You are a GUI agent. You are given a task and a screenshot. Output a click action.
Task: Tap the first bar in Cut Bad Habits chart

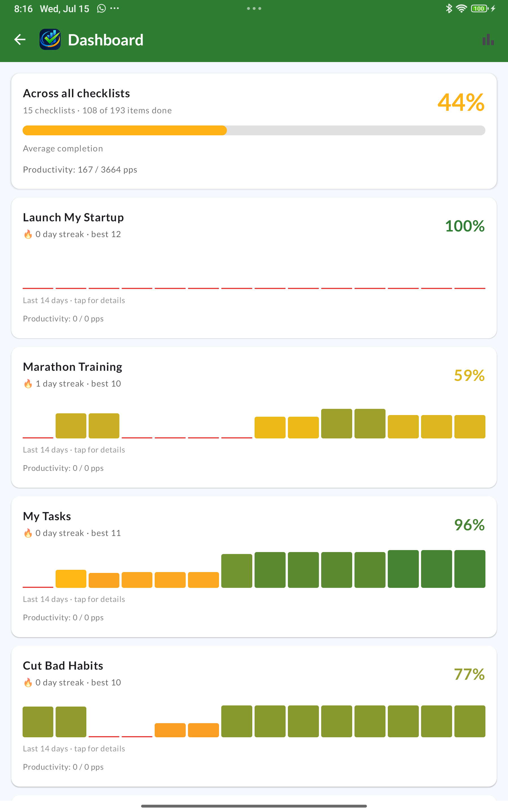click(x=38, y=722)
